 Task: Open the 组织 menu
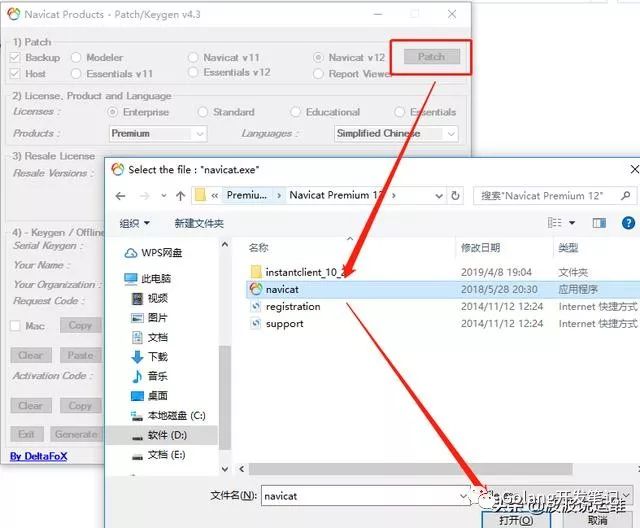[x=134, y=223]
